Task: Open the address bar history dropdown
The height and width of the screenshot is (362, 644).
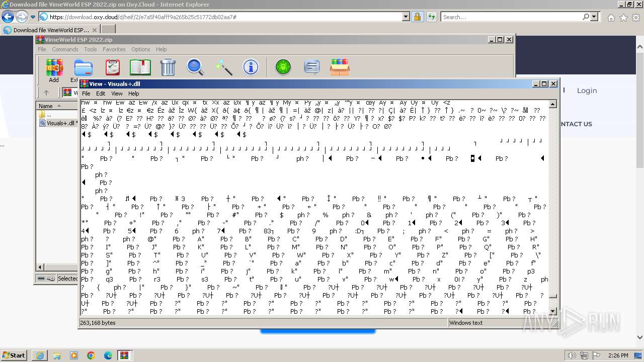Action: [406, 17]
